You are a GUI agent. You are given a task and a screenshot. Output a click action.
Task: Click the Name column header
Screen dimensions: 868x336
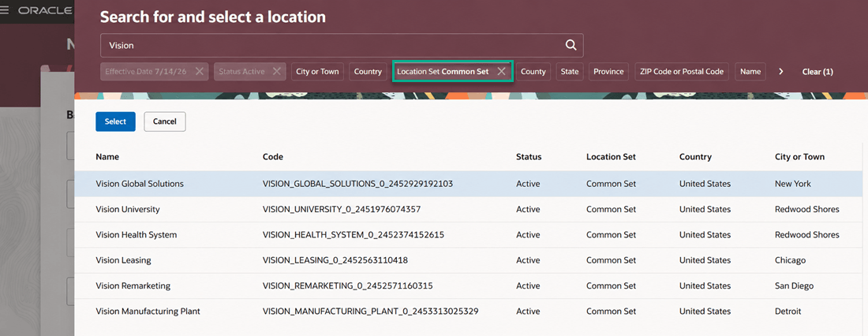107,157
